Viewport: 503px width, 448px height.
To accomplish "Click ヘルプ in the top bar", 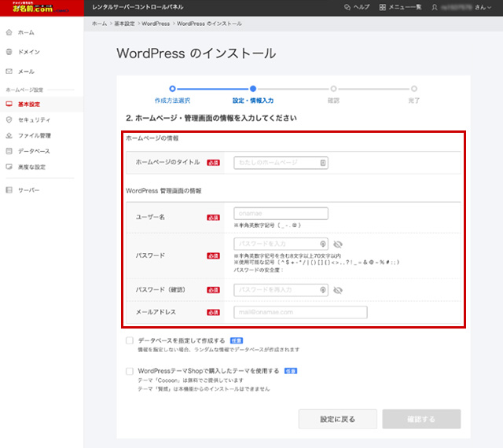I will coord(362,7).
